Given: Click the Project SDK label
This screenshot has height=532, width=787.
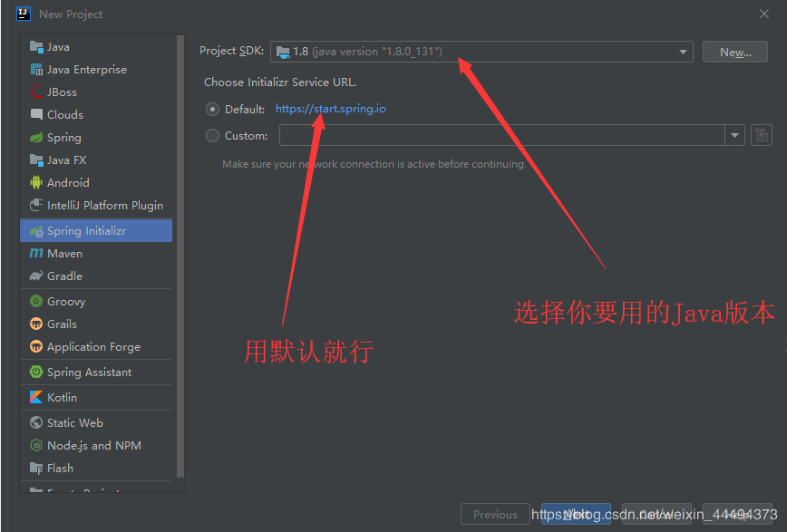Looking at the screenshot, I should tap(231, 51).
